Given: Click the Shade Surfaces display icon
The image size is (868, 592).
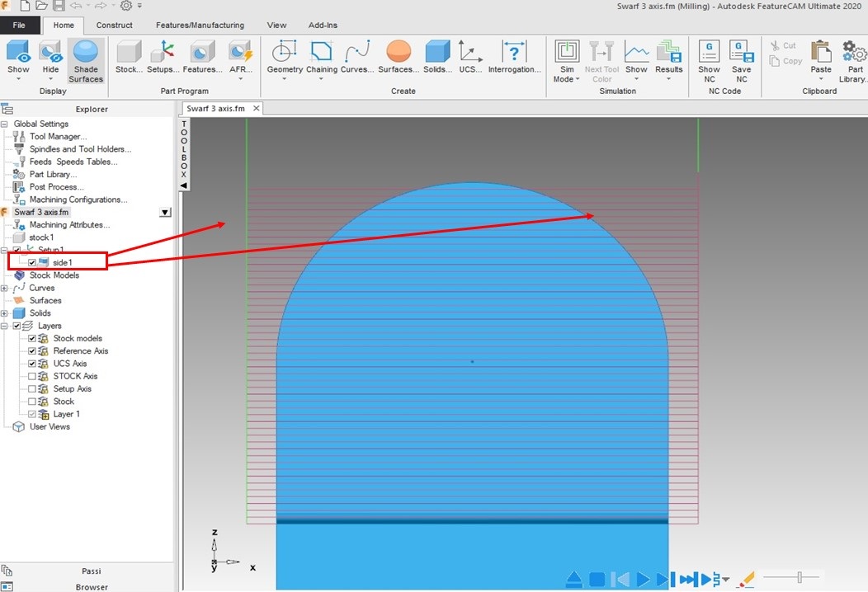Looking at the screenshot, I should pyautogui.click(x=86, y=58).
